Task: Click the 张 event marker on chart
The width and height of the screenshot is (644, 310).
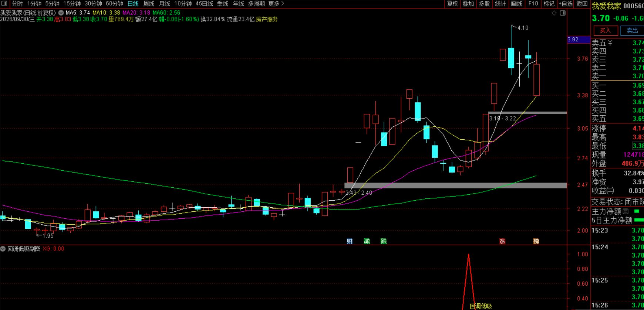Action: 502,241
